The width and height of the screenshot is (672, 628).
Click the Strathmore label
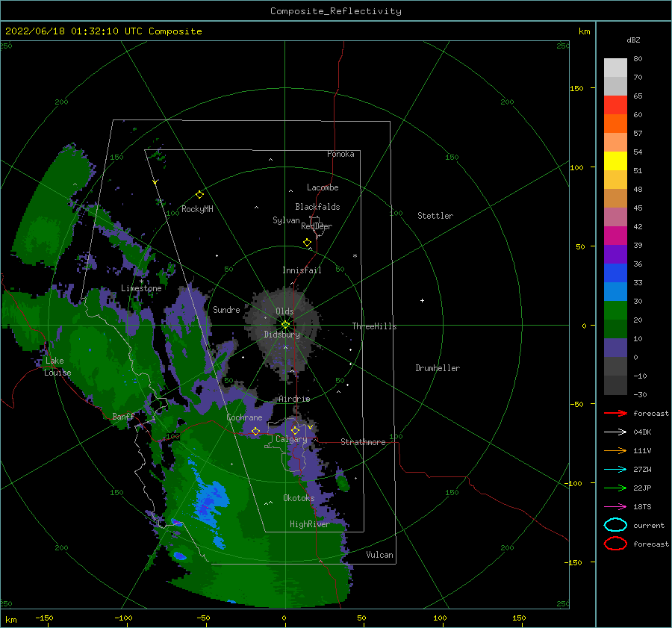[x=363, y=442]
